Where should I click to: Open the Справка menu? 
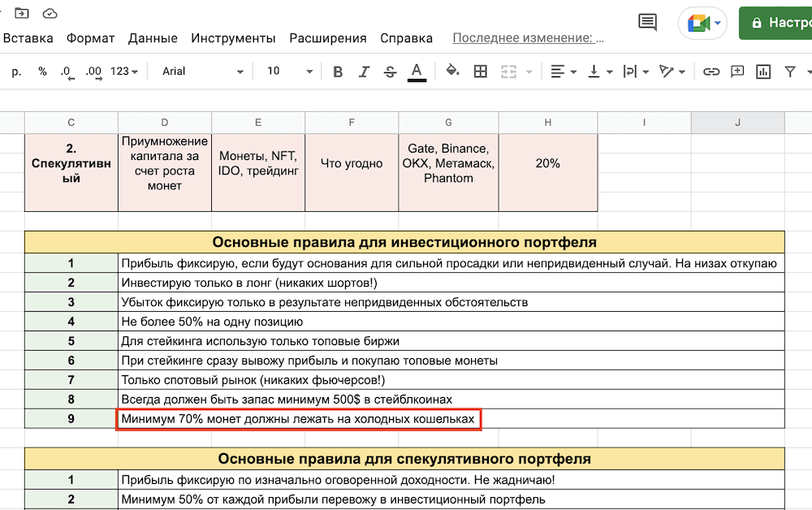(x=407, y=38)
